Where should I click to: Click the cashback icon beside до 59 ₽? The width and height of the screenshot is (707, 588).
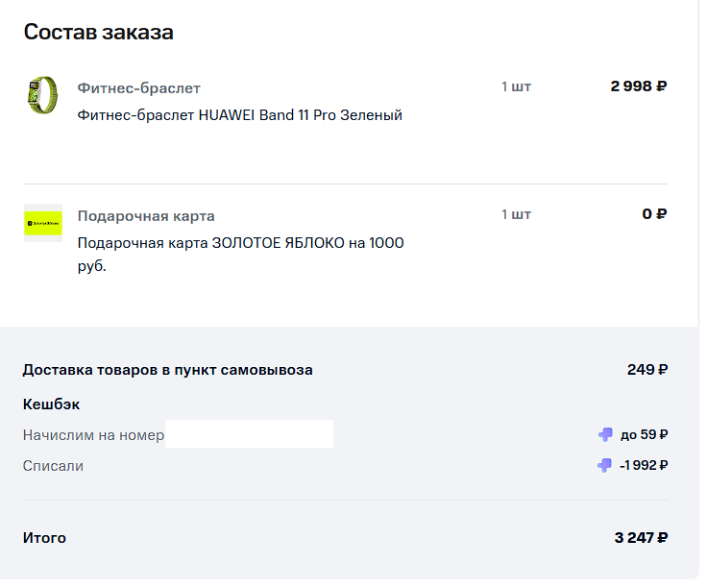[x=605, y=434]
